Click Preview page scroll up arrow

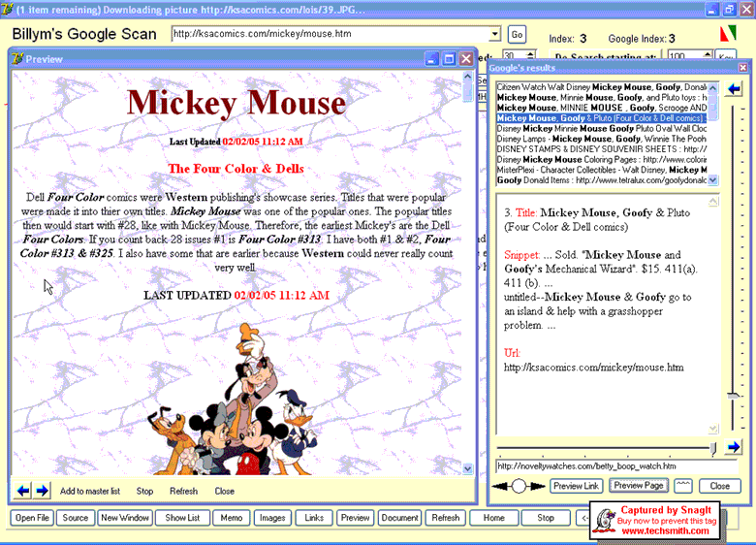coord(467,77)
